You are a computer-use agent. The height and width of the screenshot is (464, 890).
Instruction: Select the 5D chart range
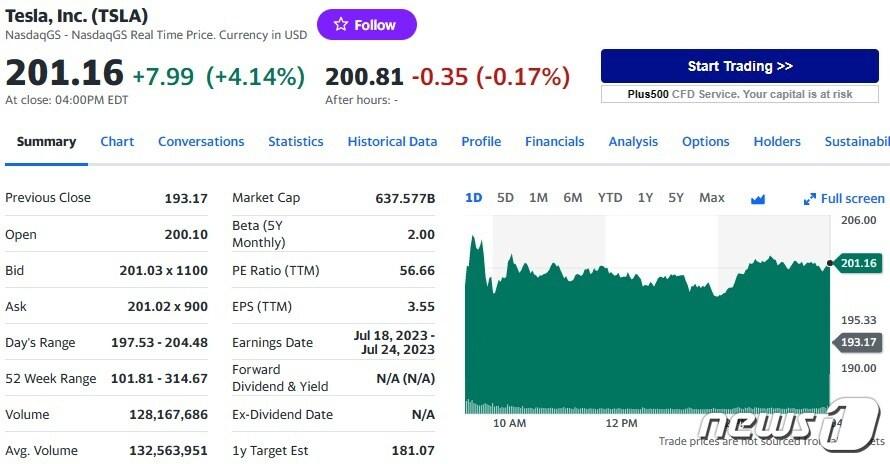point(505,198)
